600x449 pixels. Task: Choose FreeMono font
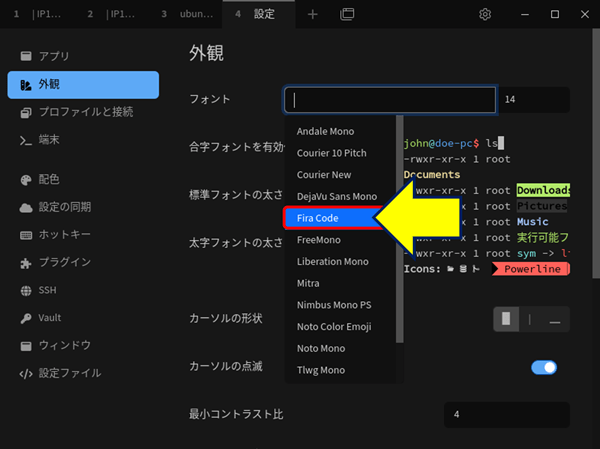click(x=340, y=240)
